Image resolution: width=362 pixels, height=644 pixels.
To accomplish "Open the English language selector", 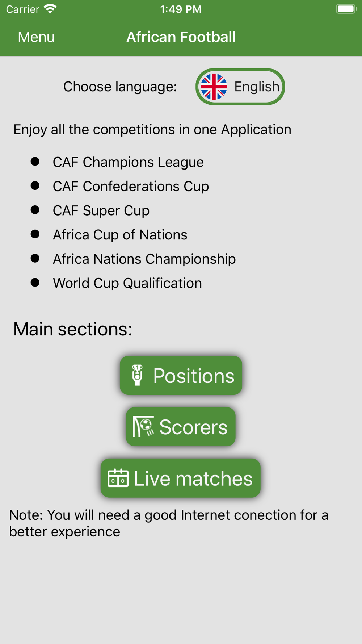I will tap(240, 87).
